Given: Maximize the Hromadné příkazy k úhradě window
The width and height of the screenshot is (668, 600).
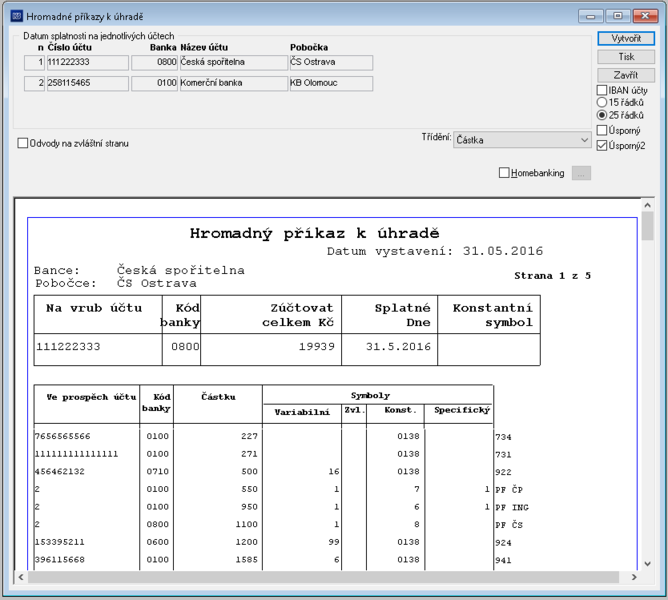Looking at the screenshot, I should point(617,16).
